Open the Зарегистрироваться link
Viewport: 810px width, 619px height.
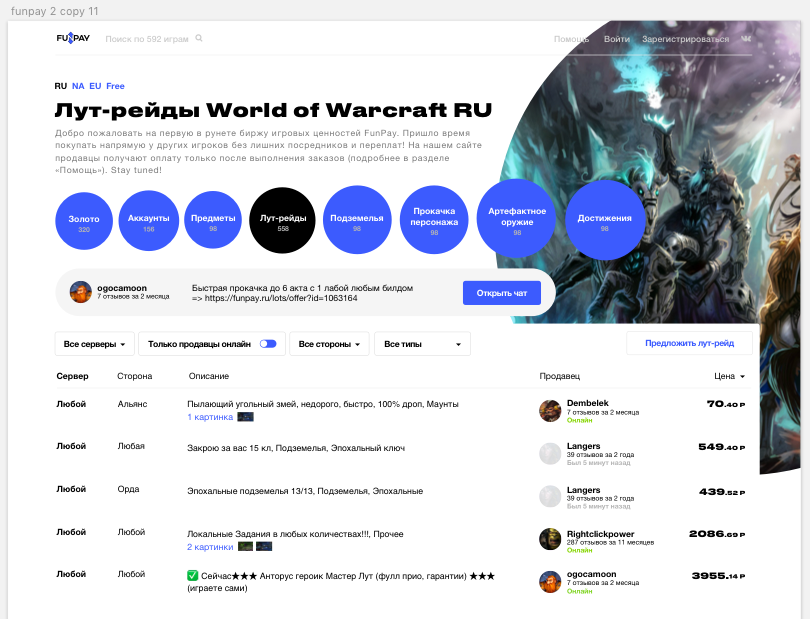pos(685,39)
